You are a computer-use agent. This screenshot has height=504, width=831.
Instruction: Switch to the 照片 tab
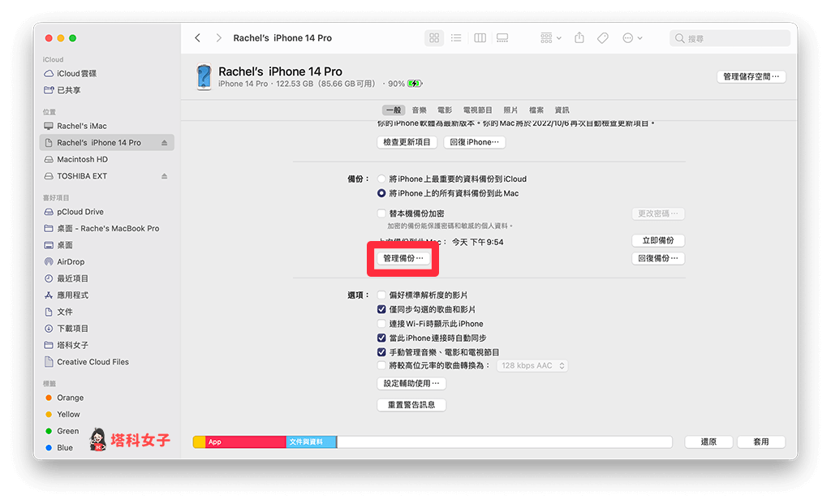tap(510, 110)
